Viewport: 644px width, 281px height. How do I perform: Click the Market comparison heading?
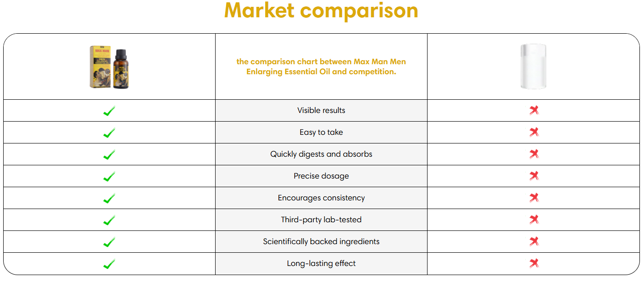tap(321, 11)
